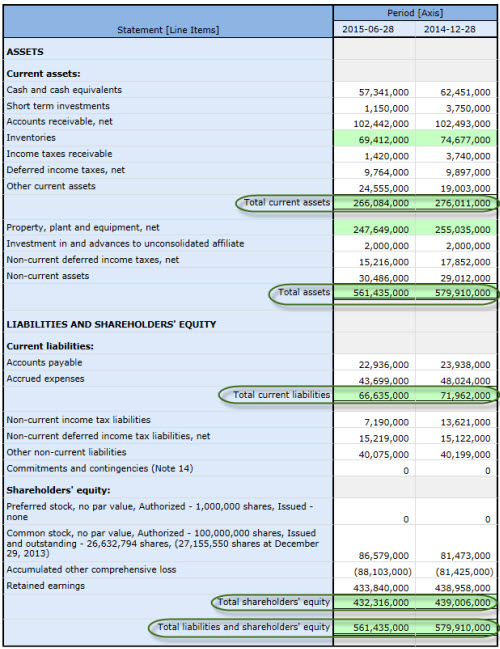Click total assets value 561,435,000
The height and width of the screenshot is (649, 500).
coord(381,293)
